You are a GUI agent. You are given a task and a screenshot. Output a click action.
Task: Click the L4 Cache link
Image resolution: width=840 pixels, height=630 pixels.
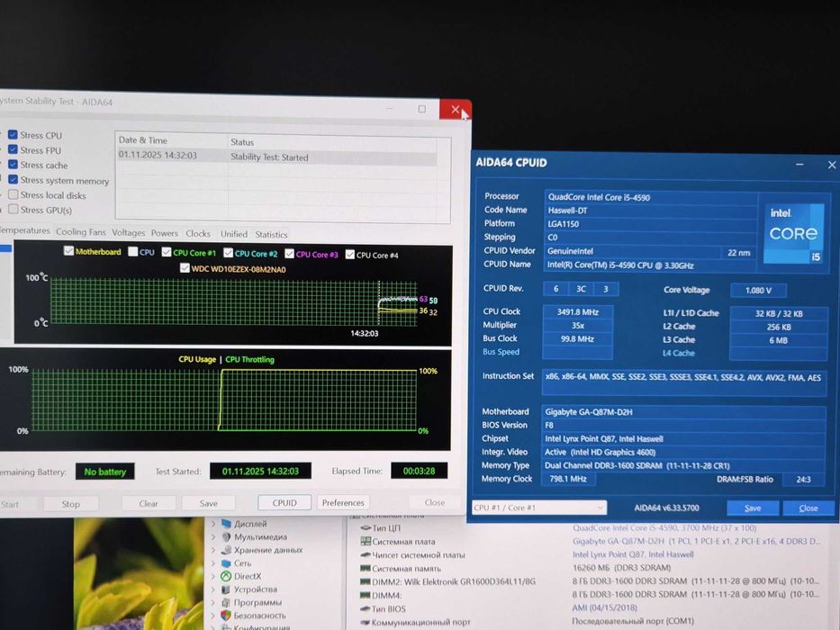pyautogui.click(x=678, y=353)
